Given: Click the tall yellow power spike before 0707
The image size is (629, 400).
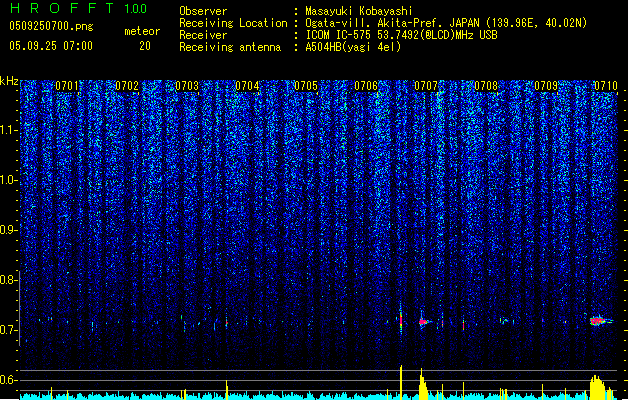Looking at the screenshot, I should [x=401, y=380].
